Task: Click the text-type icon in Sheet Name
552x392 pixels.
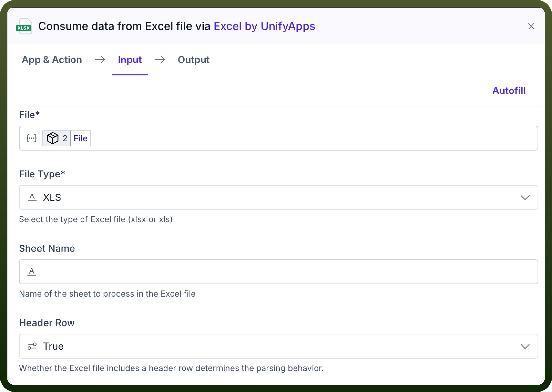Action: coord(32,272)
